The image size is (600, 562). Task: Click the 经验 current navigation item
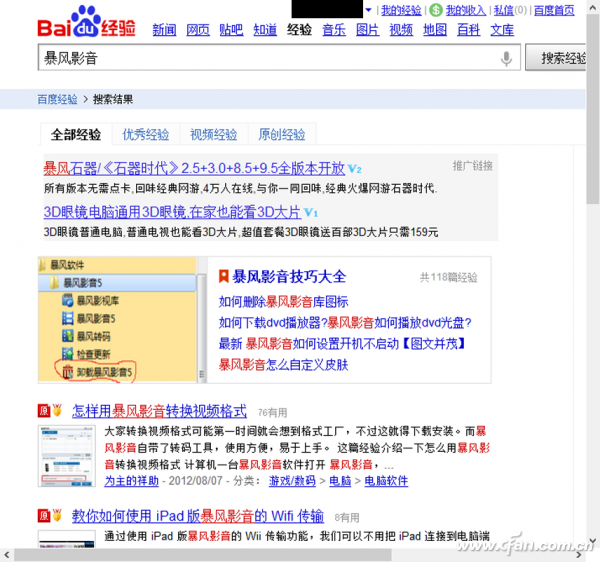[x=299, y=30]
